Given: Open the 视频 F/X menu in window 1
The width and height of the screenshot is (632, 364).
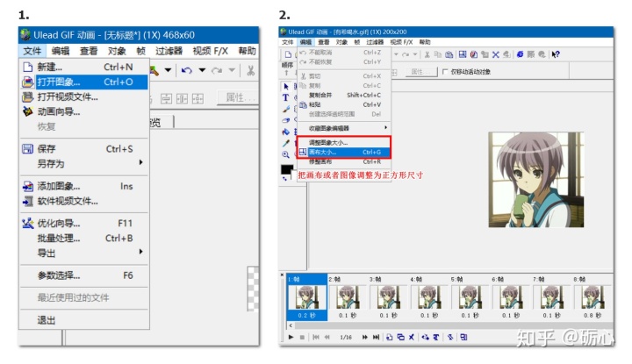Looking at the screenshot, I should click(x=210, y=51).
